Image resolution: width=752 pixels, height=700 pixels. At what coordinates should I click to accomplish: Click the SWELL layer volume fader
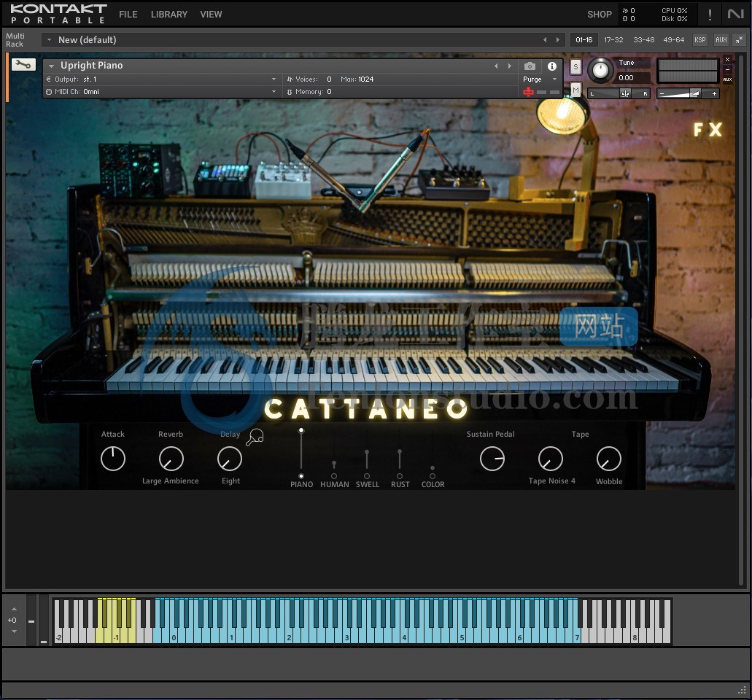pyautogui.click(x=367, y=459)
